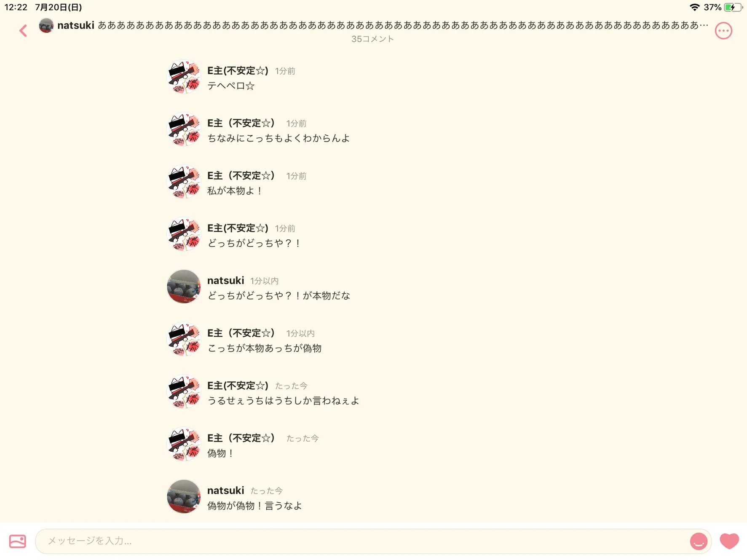Tap E主 username above 私が本物よ！

[x=241, y=176]
